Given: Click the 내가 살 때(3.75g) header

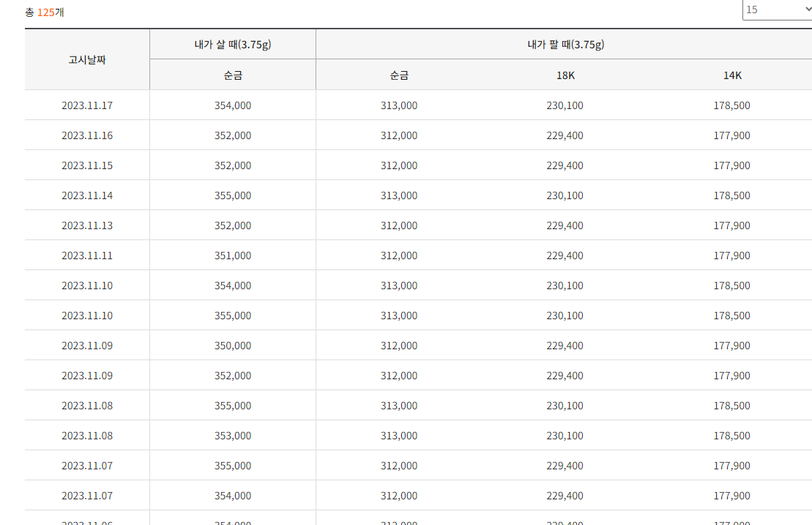Looking at the screenshot, I should [232, 44].
